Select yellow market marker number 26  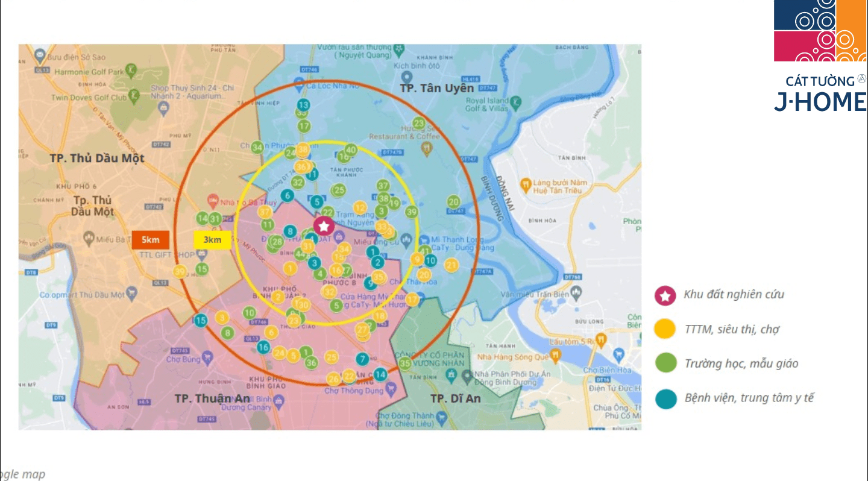pos(333,379)
